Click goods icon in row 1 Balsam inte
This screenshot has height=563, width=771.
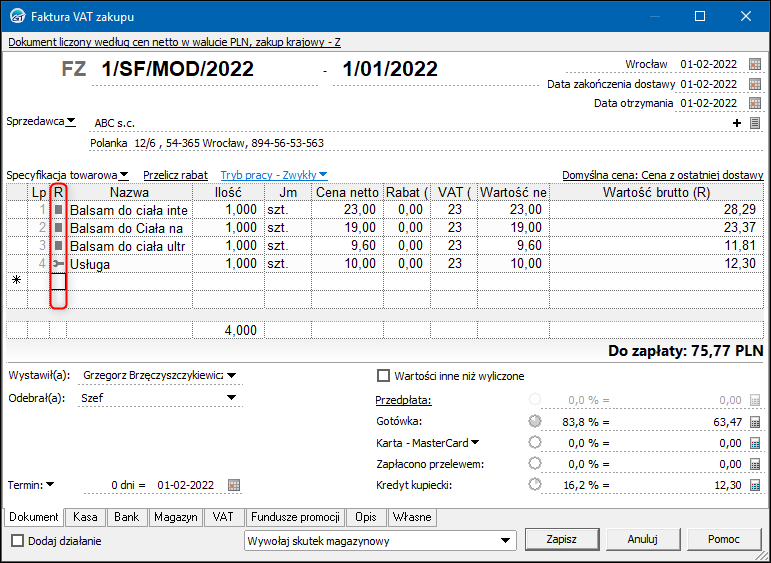[59, 209]
